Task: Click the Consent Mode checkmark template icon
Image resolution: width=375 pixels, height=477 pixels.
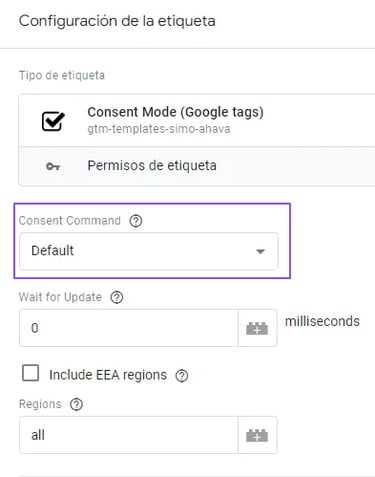Action: 53,121
